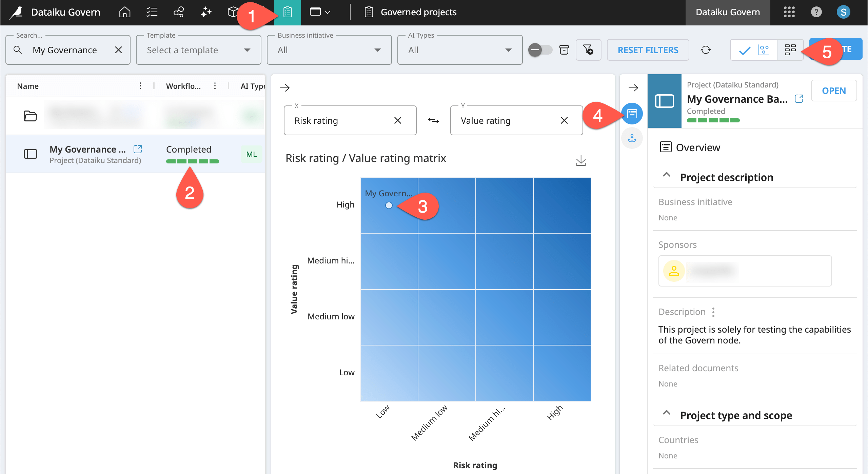
Task: Switch to the scatter plot matrix view icon
Action: [x=765, y=50]
